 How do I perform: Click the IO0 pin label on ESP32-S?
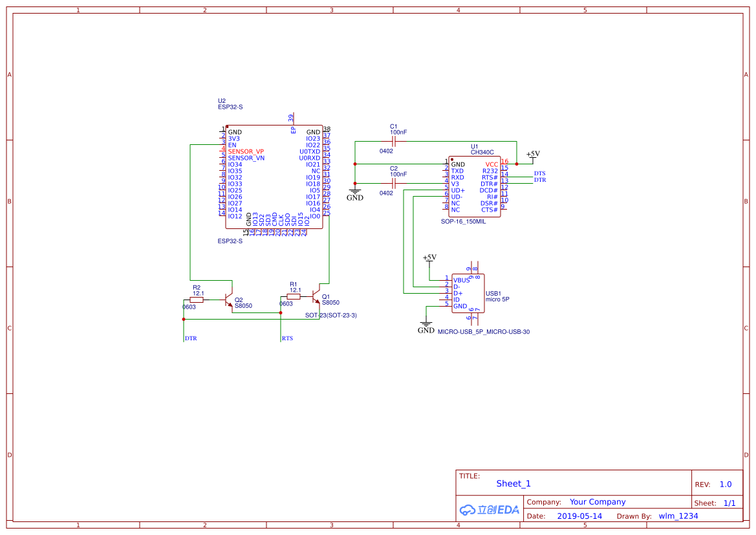point(315,216)
